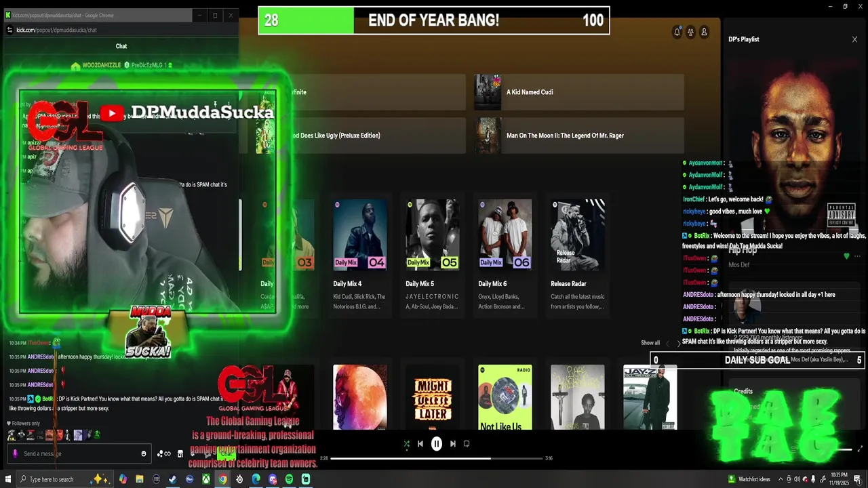The height and width of the screenshot is (488, 868).
Task: Open Spotify full screen view icon
Action: [x=861, y=449]
